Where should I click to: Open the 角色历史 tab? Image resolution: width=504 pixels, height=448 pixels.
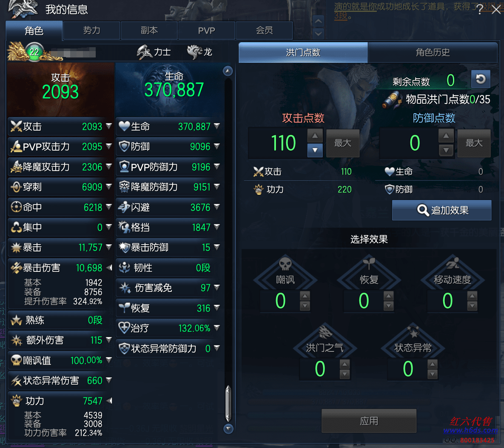(x=433, y=52)
